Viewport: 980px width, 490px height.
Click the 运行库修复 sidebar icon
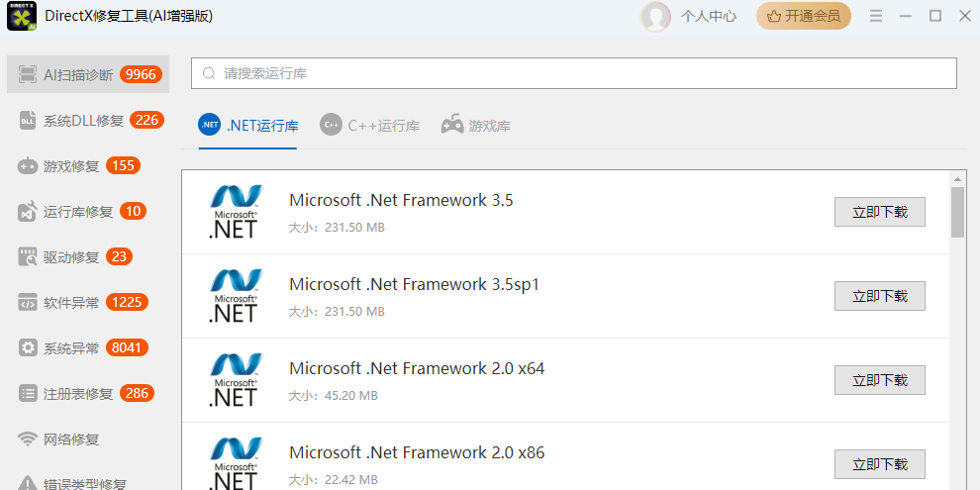(x=28, y=212)
